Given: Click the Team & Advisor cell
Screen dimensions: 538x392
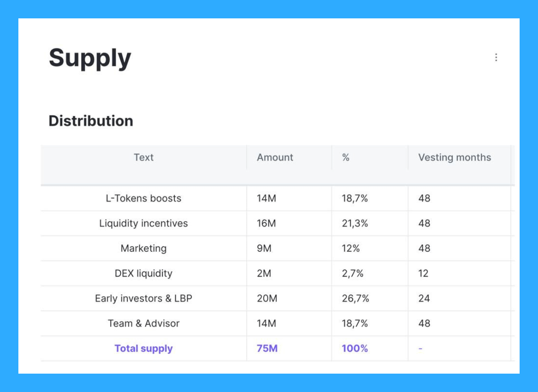Looking at the screenshot, I should pyautogui.click(x=143, y=323).
